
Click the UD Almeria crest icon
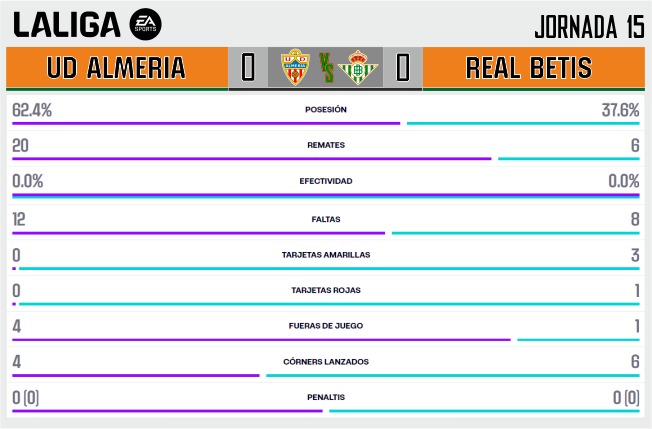[295, 67]
